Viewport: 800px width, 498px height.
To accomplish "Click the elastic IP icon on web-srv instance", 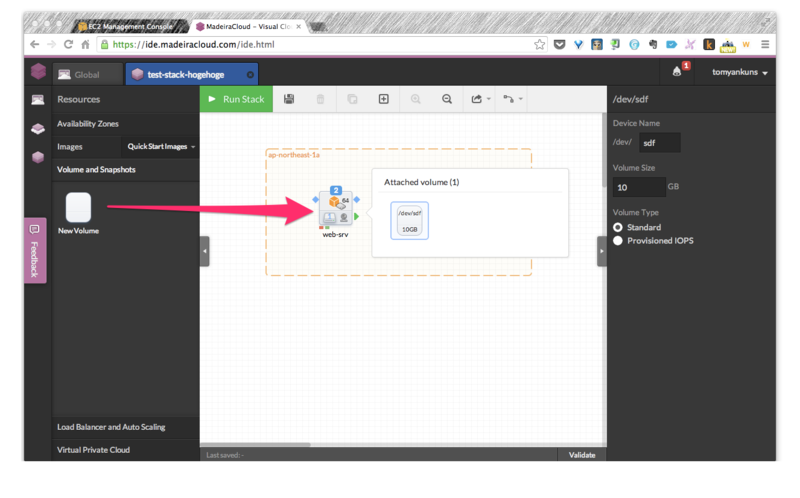I will 344,218.
